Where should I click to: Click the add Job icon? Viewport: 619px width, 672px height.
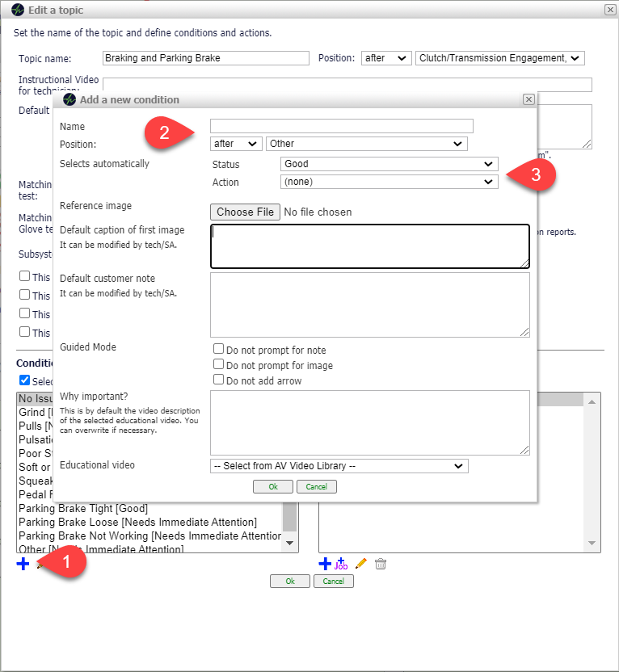341,564
